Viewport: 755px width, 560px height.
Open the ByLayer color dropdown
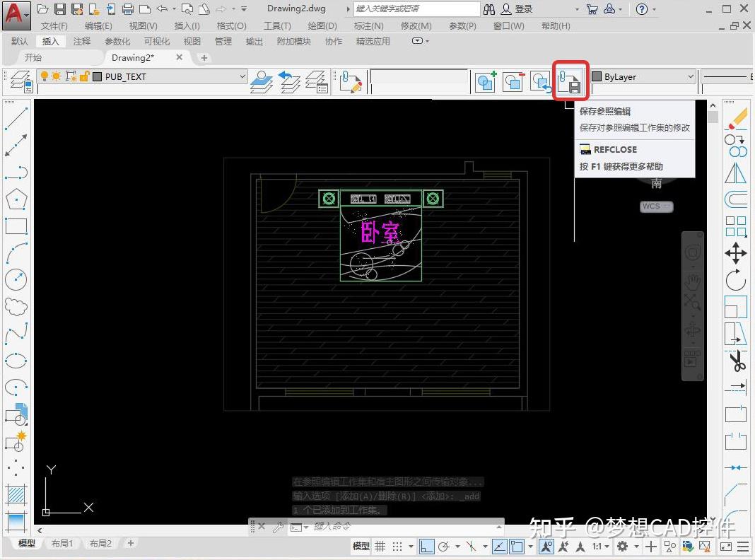pyautogui.click(x=690, y=76)
